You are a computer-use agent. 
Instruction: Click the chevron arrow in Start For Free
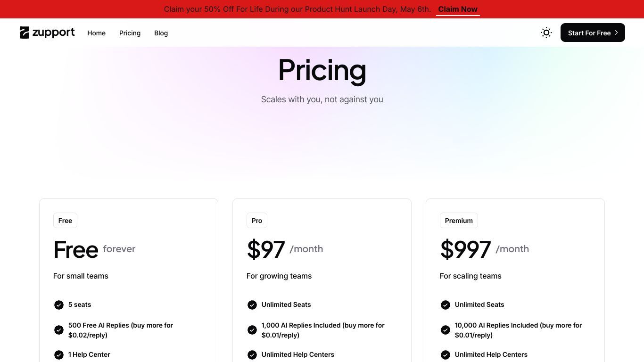(616, 33)
